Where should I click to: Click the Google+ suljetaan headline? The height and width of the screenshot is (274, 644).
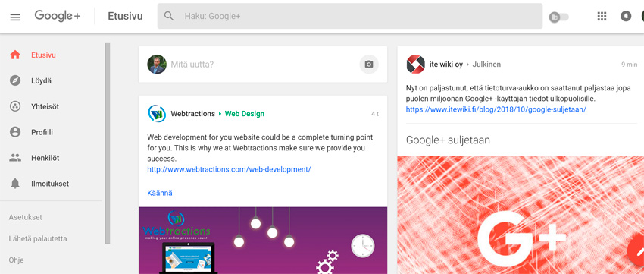tap(448, 140)
